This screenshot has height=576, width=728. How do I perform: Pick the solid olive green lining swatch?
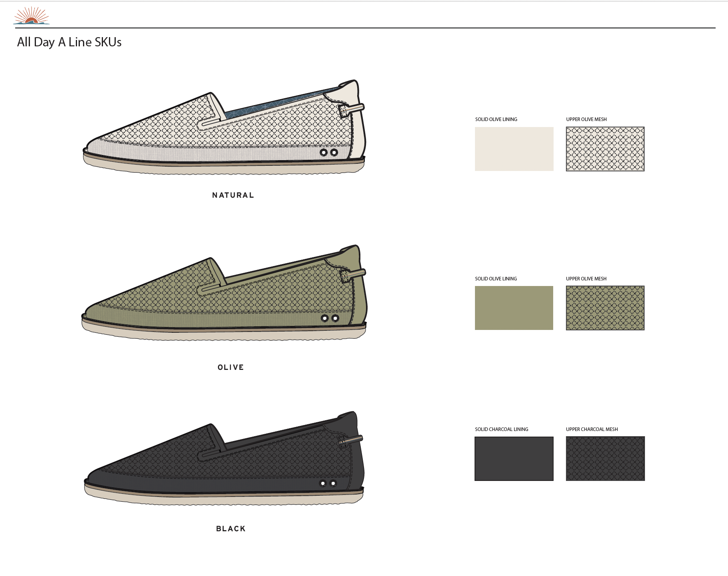[514, 308]
